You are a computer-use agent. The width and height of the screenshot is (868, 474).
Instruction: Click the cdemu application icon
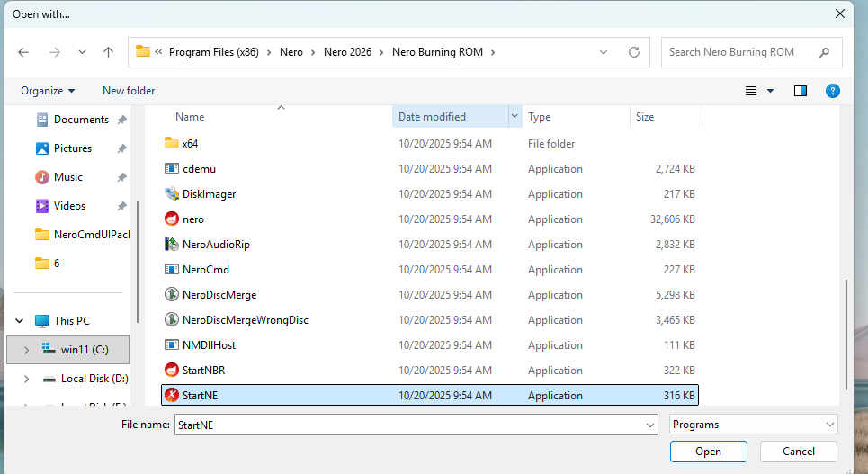172,168
